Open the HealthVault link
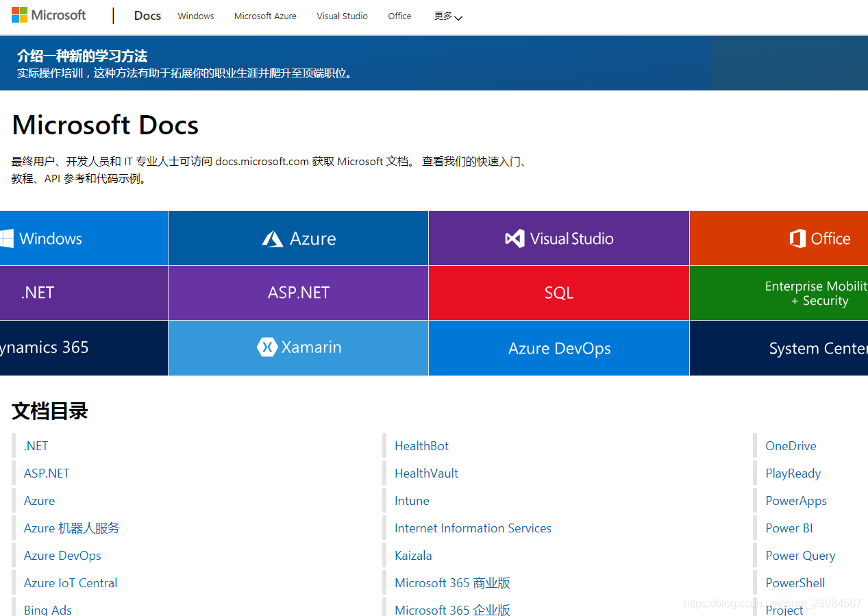Screen dimensions: 868x616 point(427,473)
